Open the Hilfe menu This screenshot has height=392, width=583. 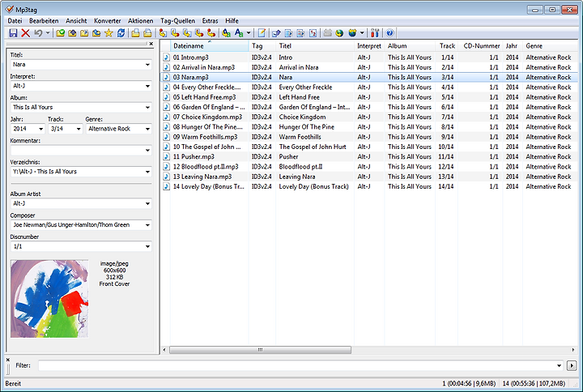point(232,21)
